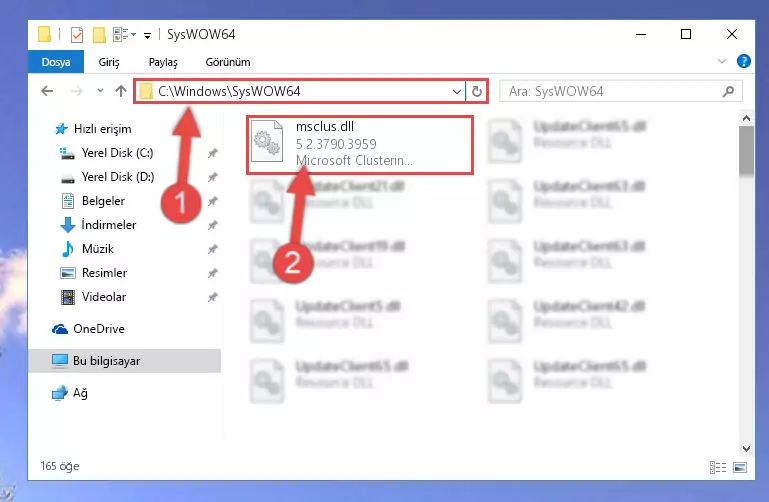Minimize the SysWOW64 window
Screen dimensions: 769x502
point(641,34)
